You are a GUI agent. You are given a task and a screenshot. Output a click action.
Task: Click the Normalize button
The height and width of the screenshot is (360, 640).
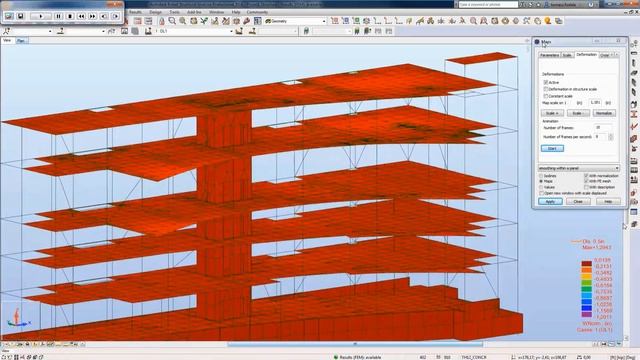(x=604, y=113)
